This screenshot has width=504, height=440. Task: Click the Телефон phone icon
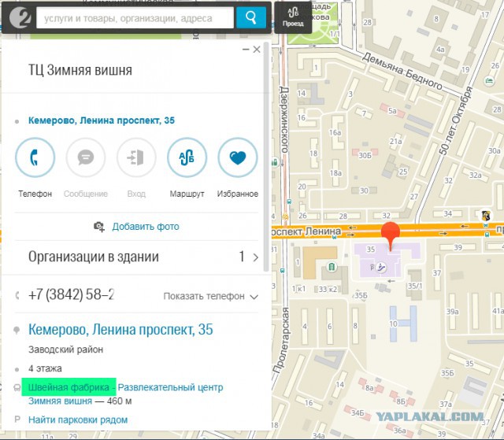[x=35, y=157]
